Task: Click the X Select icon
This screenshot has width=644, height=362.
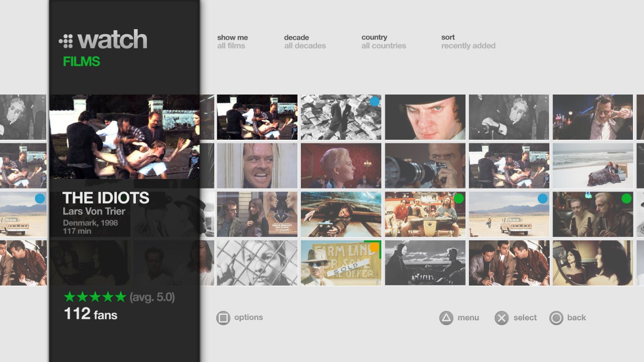Action: 501,317
